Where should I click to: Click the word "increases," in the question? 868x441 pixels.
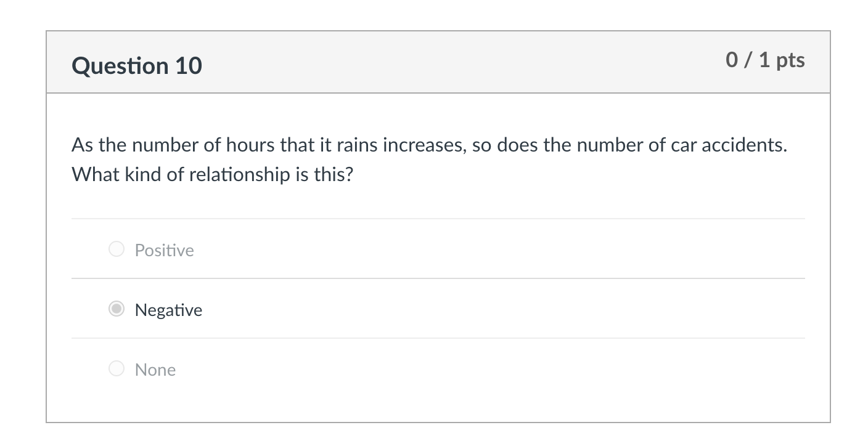(425, 145)
